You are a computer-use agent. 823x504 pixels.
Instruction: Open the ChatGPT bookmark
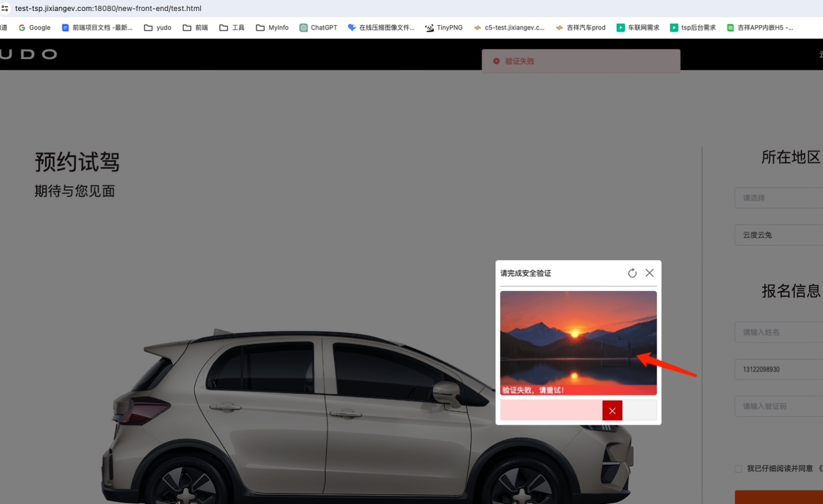[318, 28]
